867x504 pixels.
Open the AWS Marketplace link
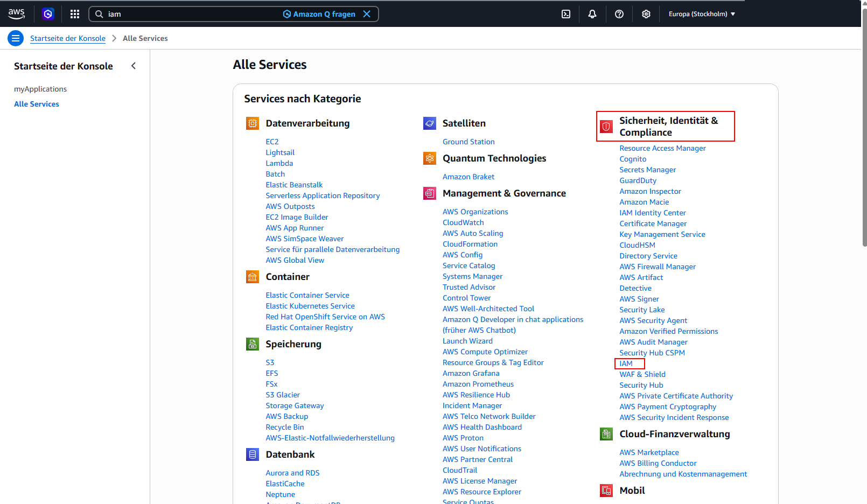pos(649,452)
